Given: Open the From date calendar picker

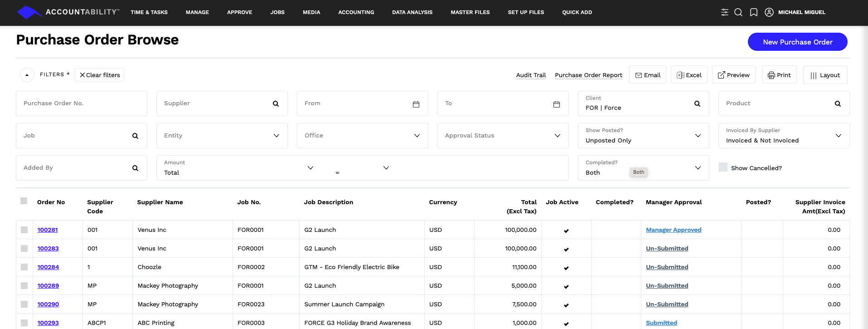Looking at the screenshot, I should (416, 104).
